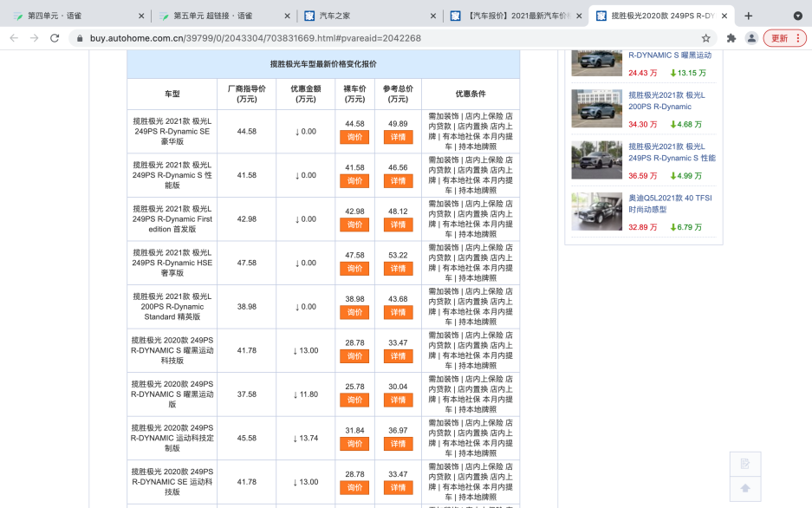Click 详情 for the 43.68 total price row

[399, 312]
